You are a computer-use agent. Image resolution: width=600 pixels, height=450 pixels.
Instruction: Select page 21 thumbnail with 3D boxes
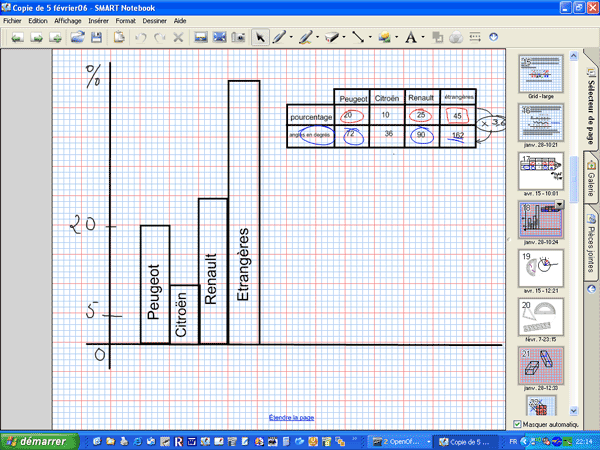click(541, 366)
